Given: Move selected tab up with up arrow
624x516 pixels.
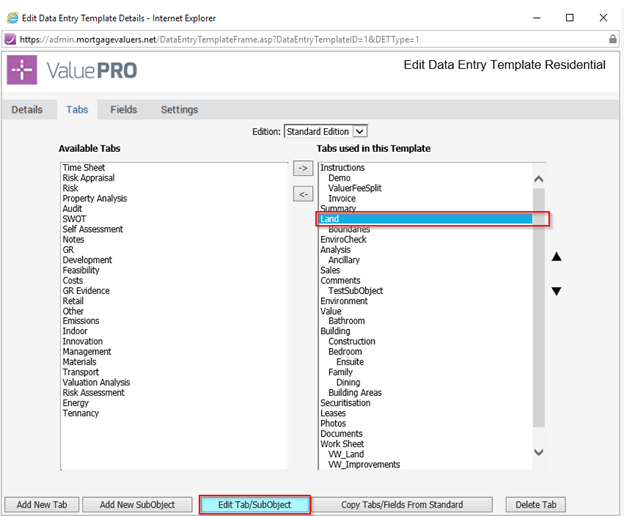Looking at the screenshot, I should (556, 257).
